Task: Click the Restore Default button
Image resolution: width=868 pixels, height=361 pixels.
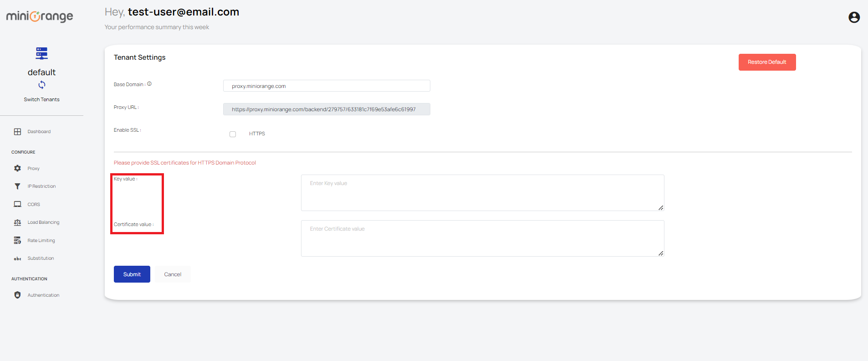Action: [767, 62]
